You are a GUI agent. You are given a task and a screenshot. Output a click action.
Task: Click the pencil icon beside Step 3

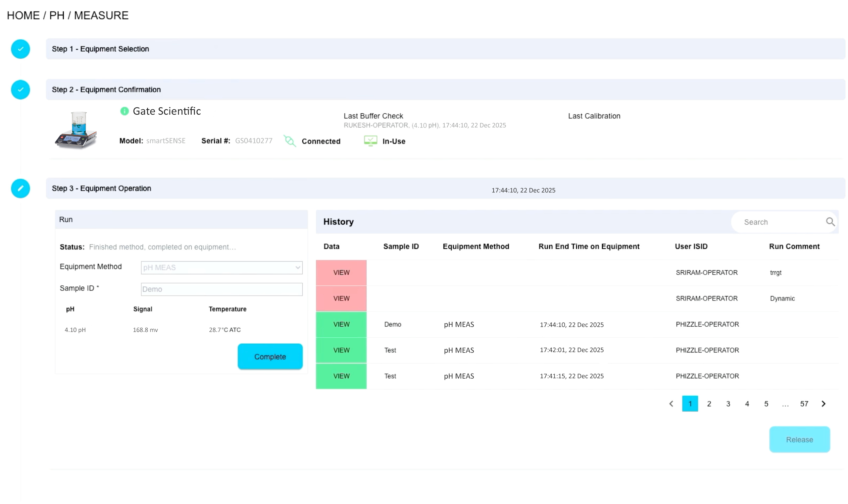tap(20, 188)
